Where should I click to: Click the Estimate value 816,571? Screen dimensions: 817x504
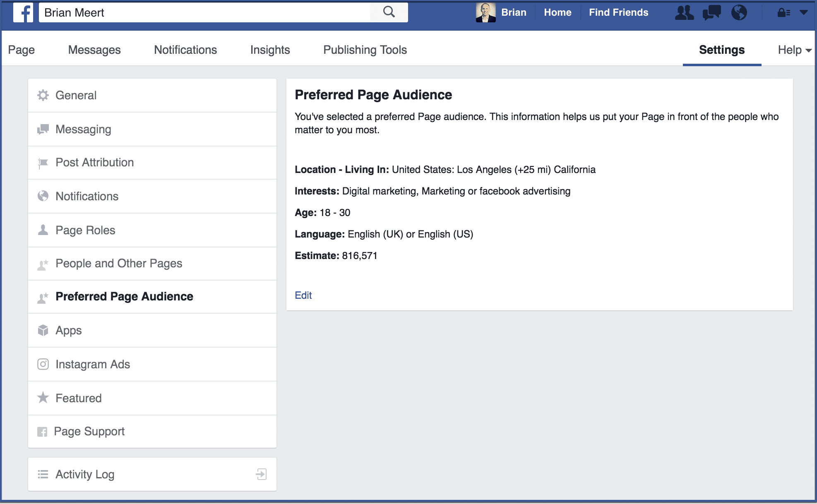[x=360, y=256]
